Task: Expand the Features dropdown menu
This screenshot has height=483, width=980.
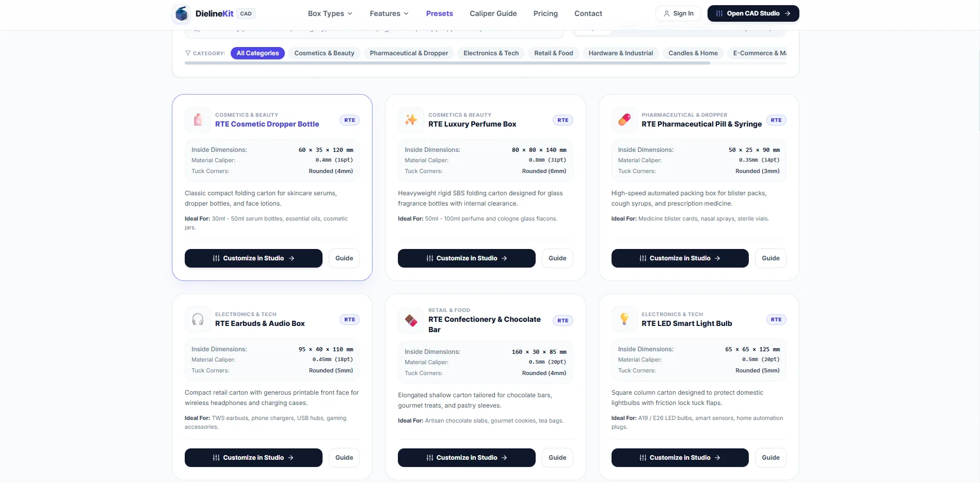Action: click(x=389, y=13)
